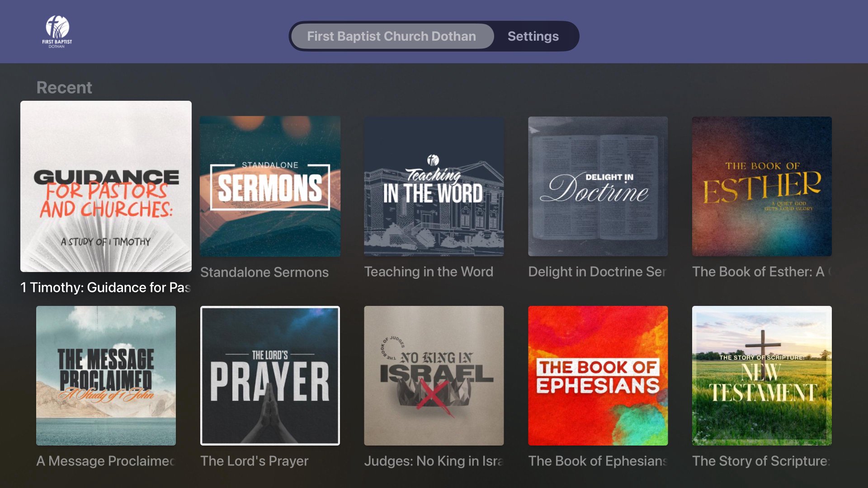
Task: Click The Book of Ephesians title label
Action: (x=598, y=461)
